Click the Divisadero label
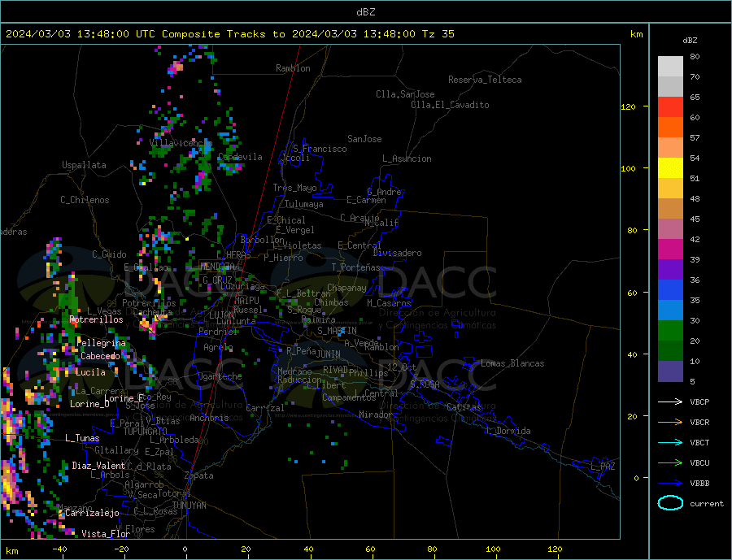This screenshot has height=560, width=732. 397,253
